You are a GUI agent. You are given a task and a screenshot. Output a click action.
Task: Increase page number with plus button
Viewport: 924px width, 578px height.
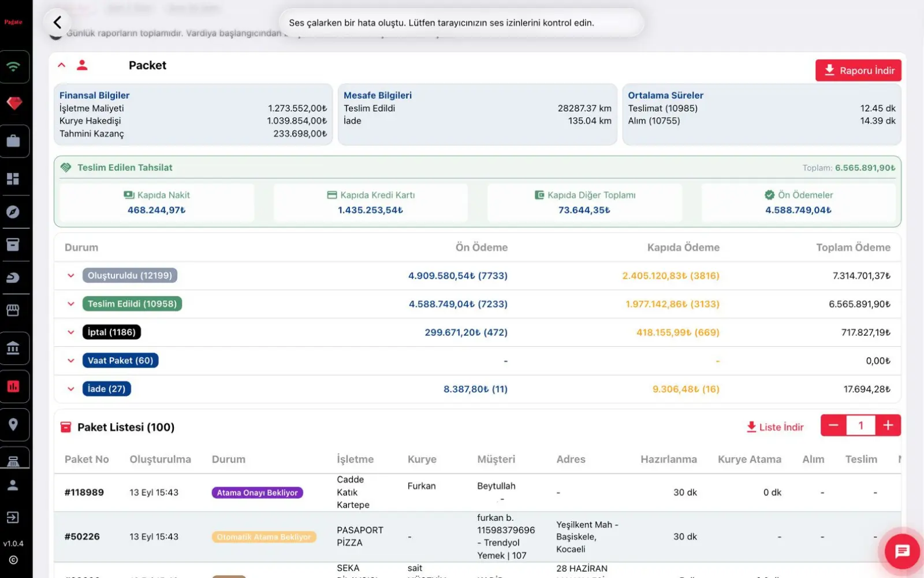click(x=888, y=425)
